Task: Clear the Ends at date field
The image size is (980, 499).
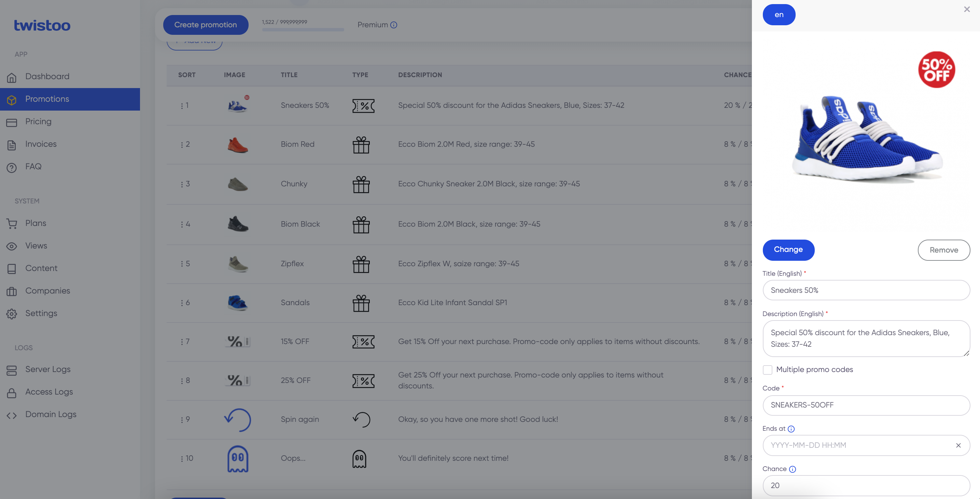Action: pos(958,445)
